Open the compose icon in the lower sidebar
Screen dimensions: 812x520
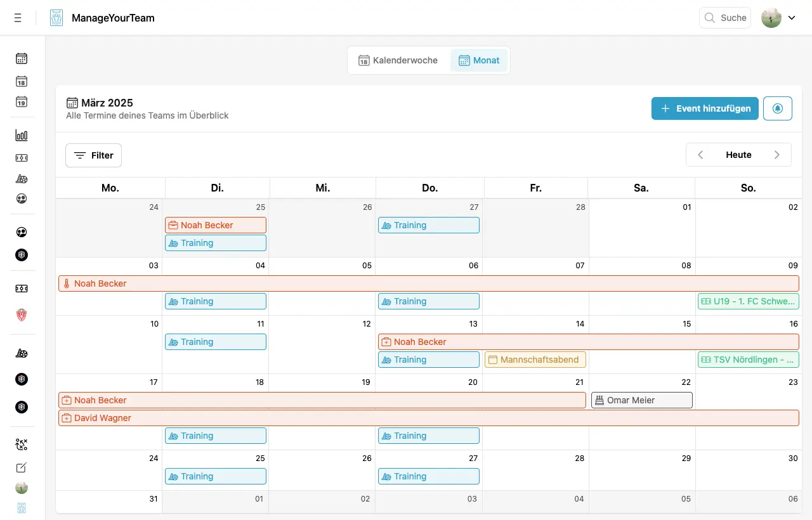22,467
